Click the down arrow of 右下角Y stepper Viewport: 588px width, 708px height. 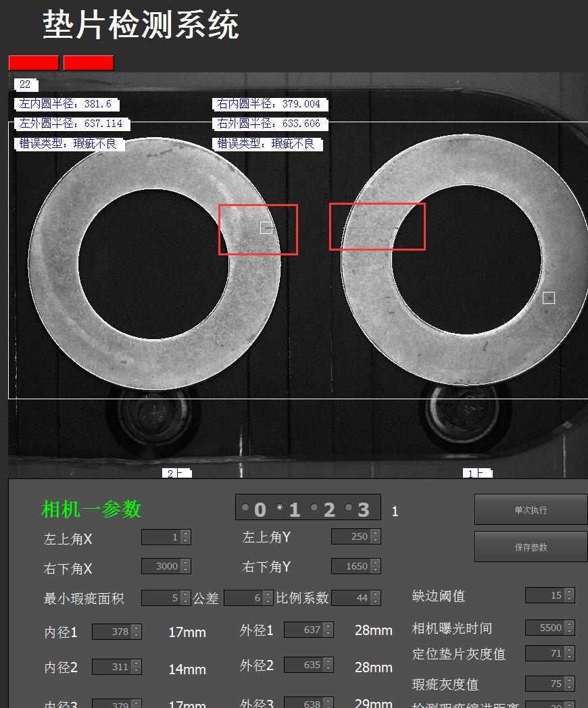pyautogui.click(x=374, y=570)
